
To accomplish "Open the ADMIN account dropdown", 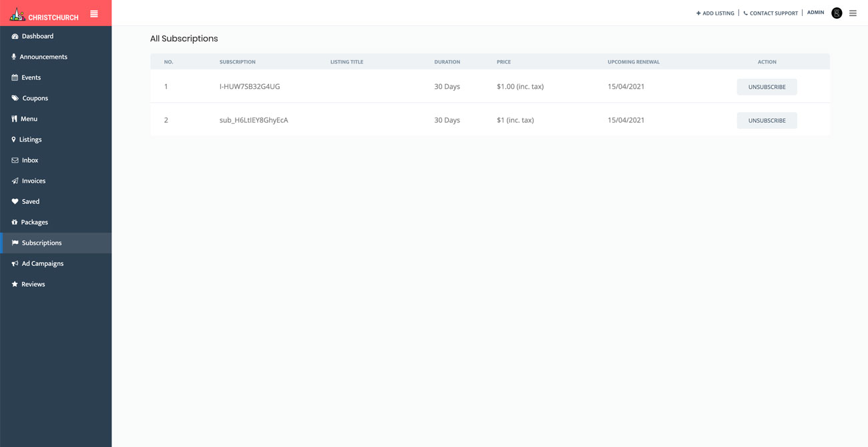I will 815,13.
